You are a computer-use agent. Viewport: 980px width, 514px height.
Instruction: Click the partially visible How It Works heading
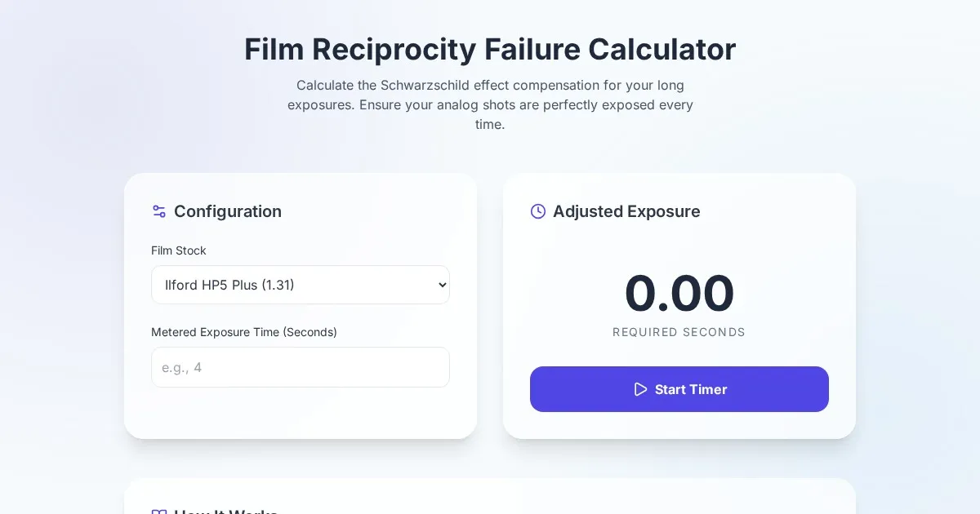tap(226, 511)
